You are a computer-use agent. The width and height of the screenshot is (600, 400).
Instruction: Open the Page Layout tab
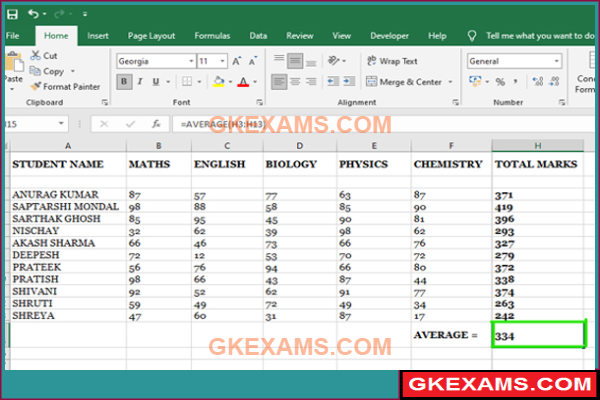(x=148, y=35)
